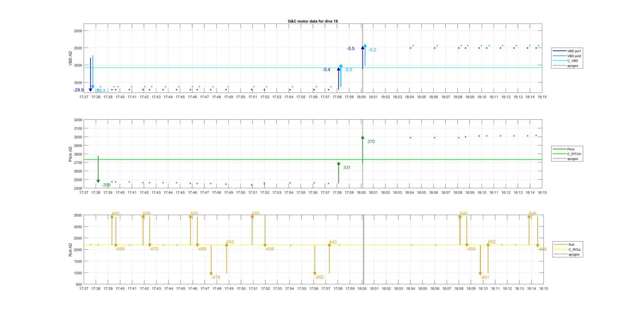Click the 'Roll AD' y-axis label

click(71, 249)
